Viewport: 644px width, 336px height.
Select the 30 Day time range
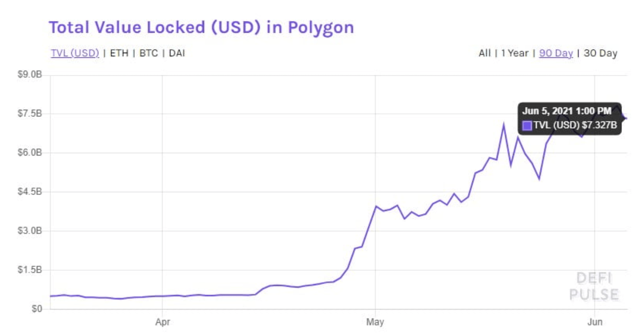(600, 53)
